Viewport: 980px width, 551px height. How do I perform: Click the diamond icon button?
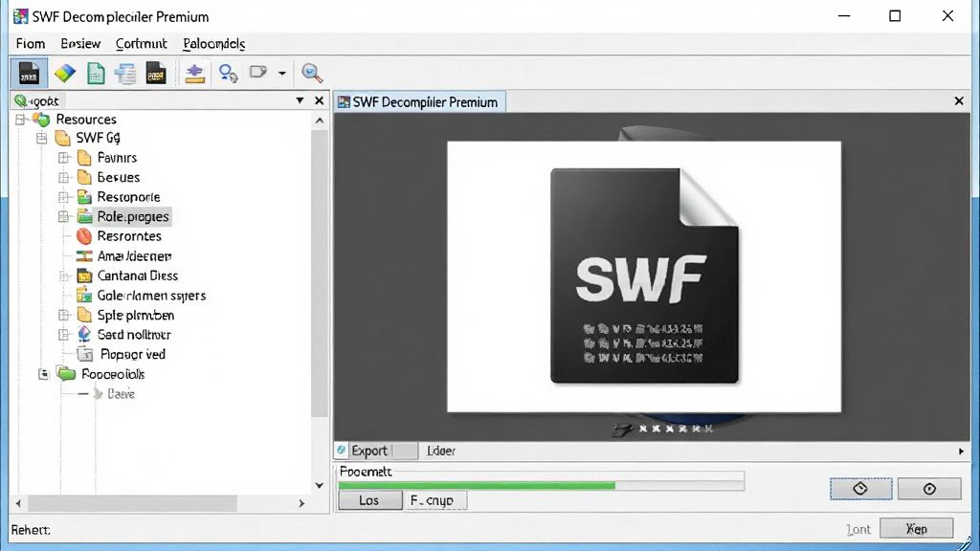pos(860,489)
